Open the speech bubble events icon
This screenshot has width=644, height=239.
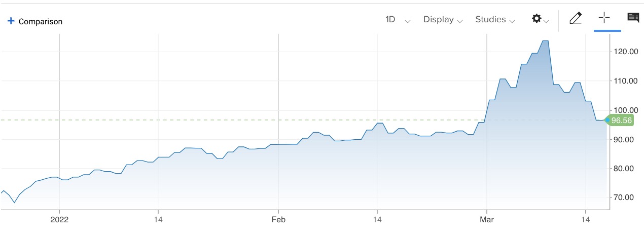pos(633,18)
